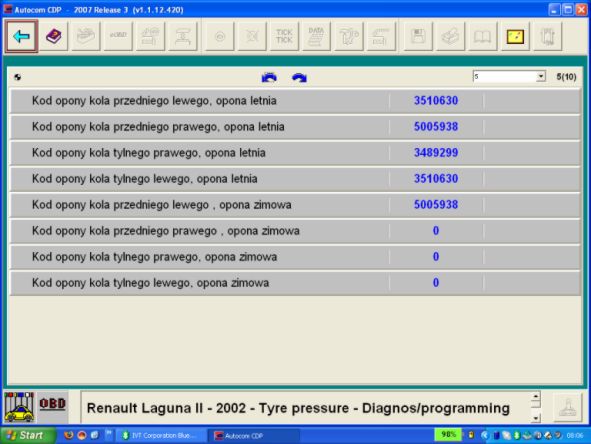This screenshot has height=444, width=591.
Task: Click the greyed-out stamp icon bottom right
Action: point(568,408)
